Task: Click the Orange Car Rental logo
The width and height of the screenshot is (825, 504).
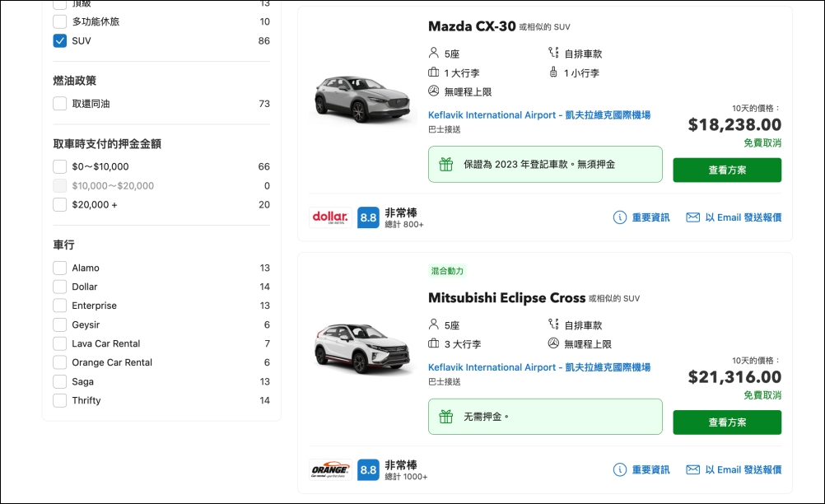Action: coord(330,469)
